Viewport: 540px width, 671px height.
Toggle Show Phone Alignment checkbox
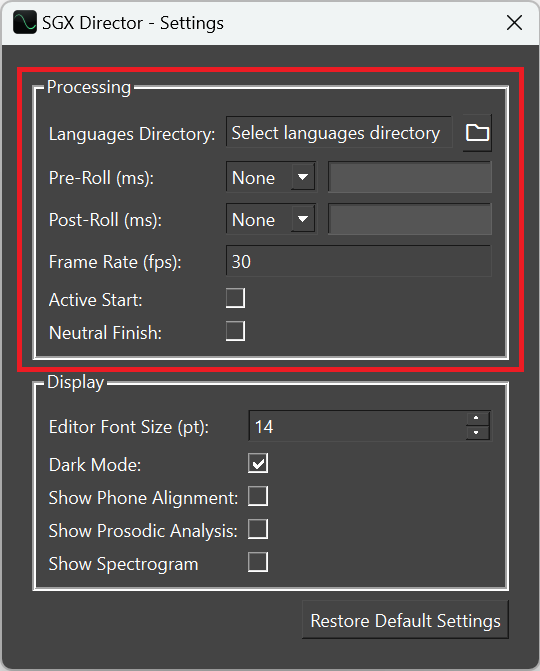click(x=258, y=496)
